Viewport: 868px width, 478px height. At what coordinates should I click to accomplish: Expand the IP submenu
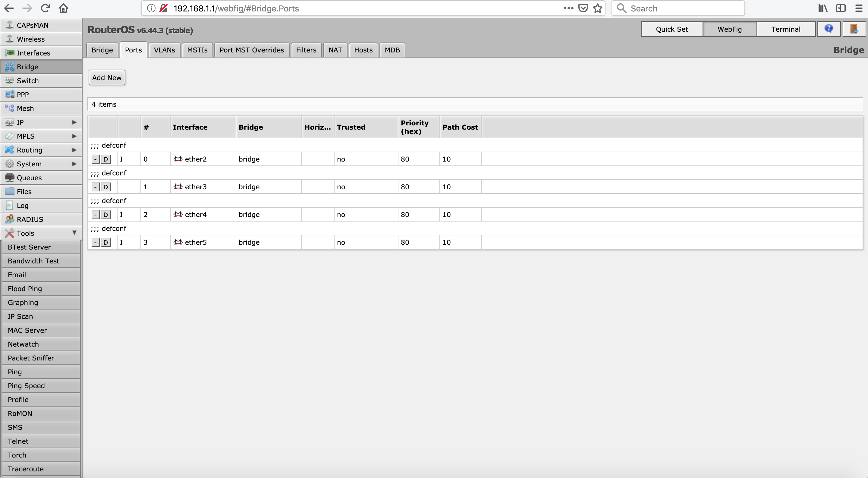(x=74, y=122)
